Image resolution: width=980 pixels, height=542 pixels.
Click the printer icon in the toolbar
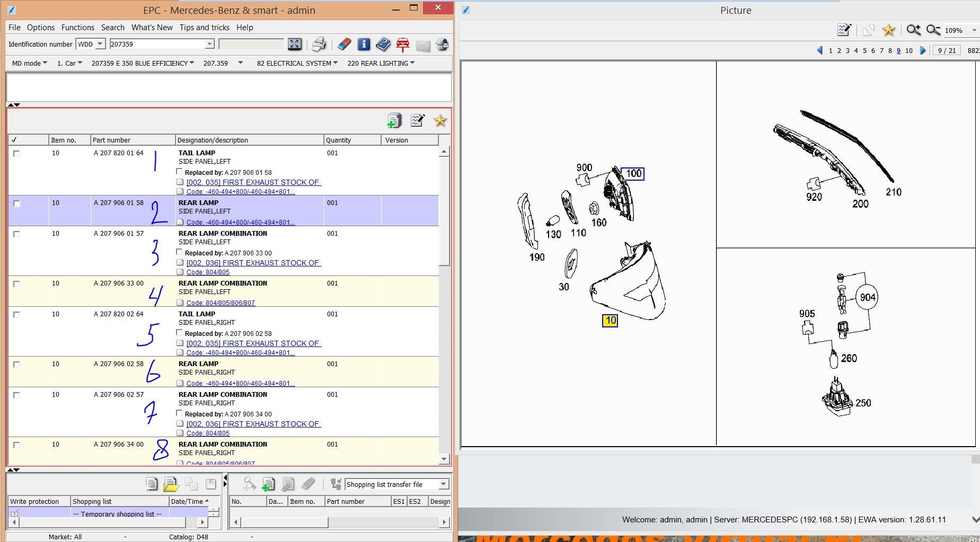tap(319, 45)
